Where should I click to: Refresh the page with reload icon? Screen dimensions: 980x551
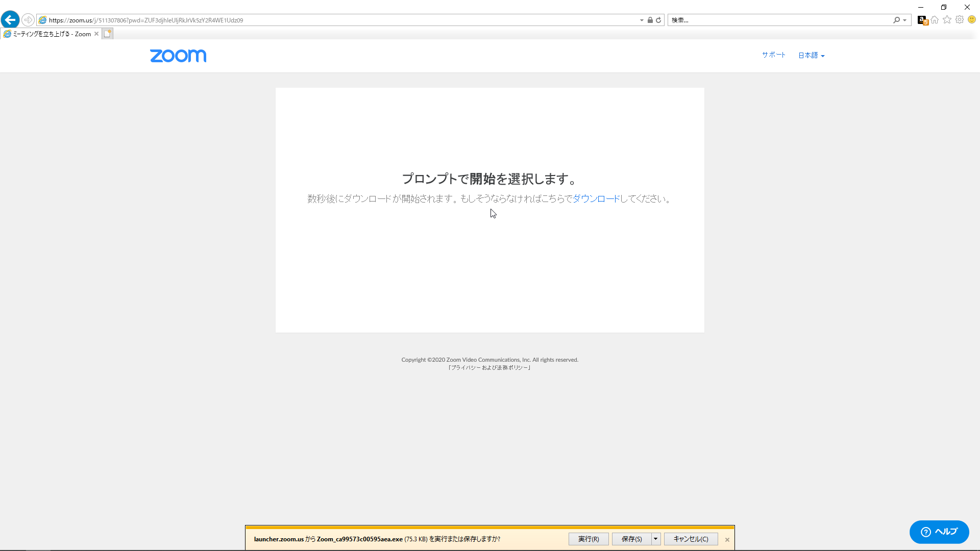658,20
